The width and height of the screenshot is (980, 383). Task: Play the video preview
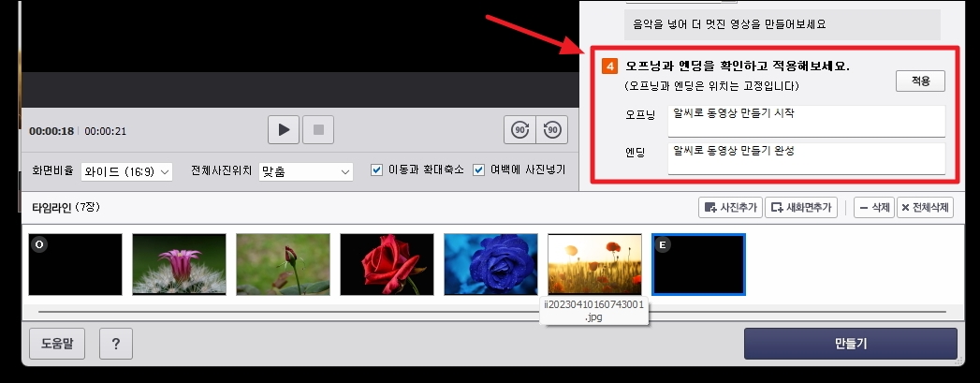[284, 130]
